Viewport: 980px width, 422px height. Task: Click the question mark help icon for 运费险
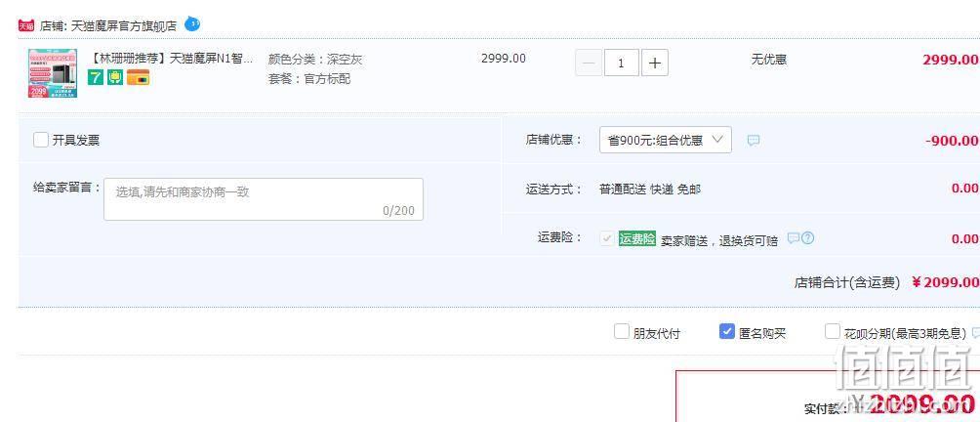pos(807,238)
